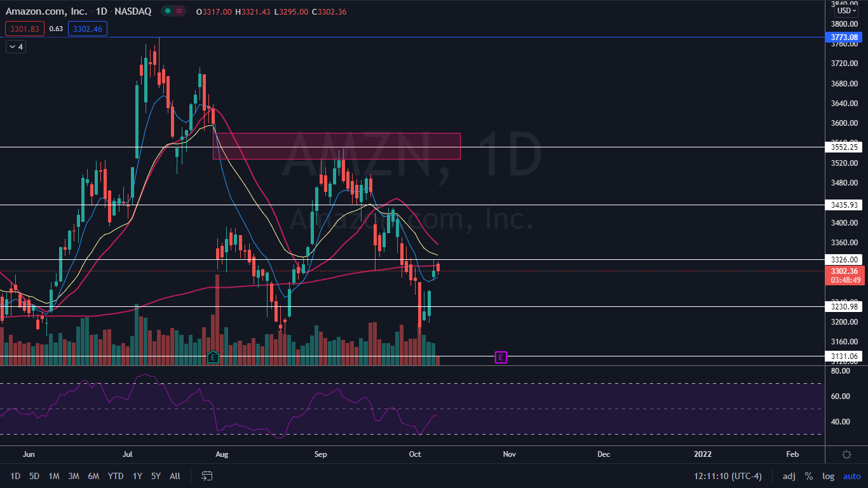Select the red supply zone rectangle

click(x=337, y=146)
